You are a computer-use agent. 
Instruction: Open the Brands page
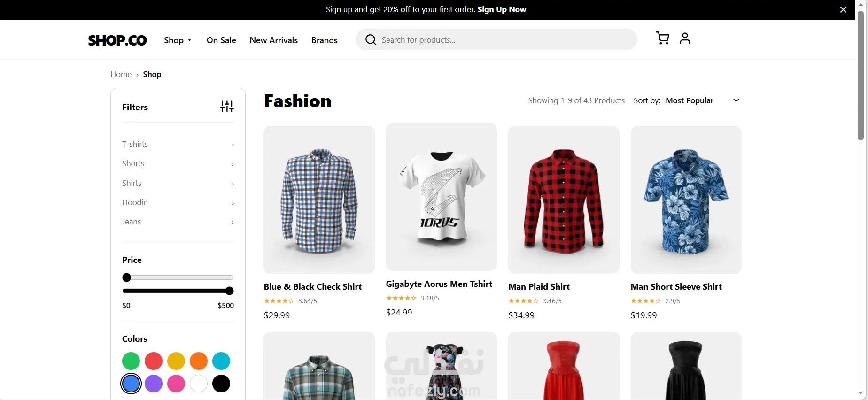pos(325,40)
